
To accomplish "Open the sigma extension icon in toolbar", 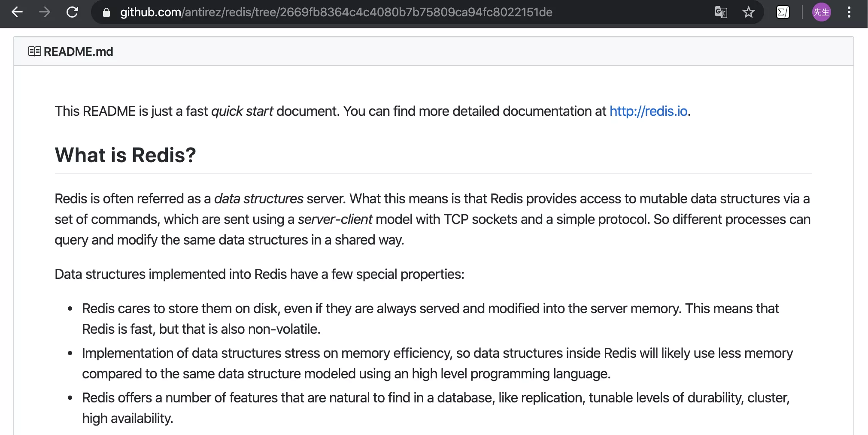I will (783, 12).
